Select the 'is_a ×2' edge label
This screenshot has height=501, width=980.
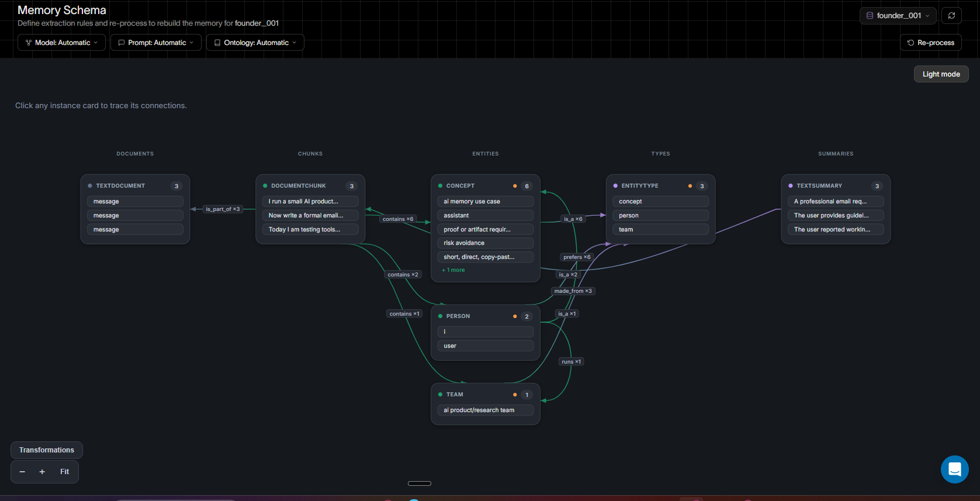568,275
